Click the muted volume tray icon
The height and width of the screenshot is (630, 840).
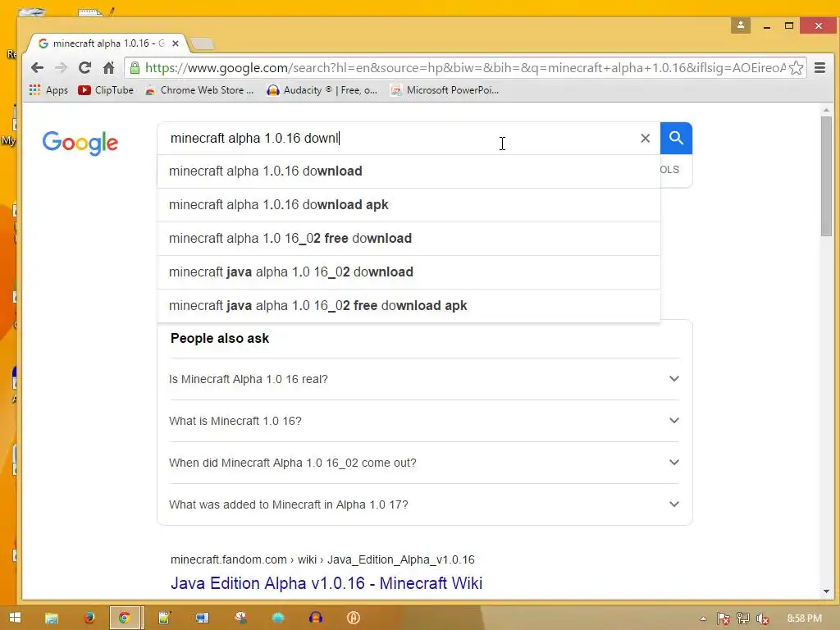point(763,619)
